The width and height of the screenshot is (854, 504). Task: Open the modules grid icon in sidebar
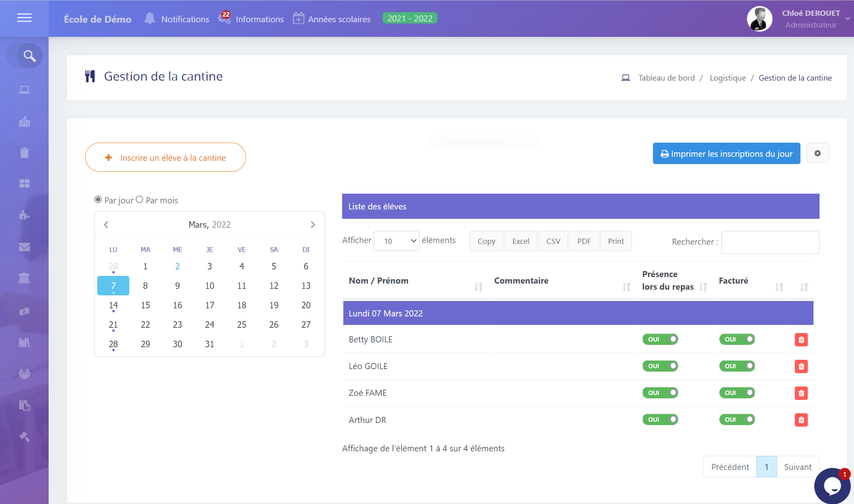point(24,184)
